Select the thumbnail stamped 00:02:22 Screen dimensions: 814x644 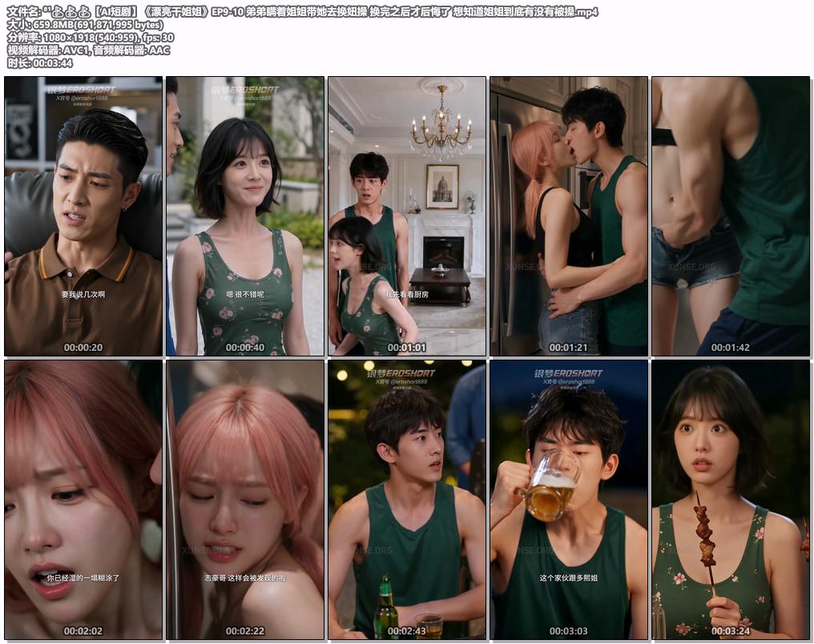[x=245, y=501]
